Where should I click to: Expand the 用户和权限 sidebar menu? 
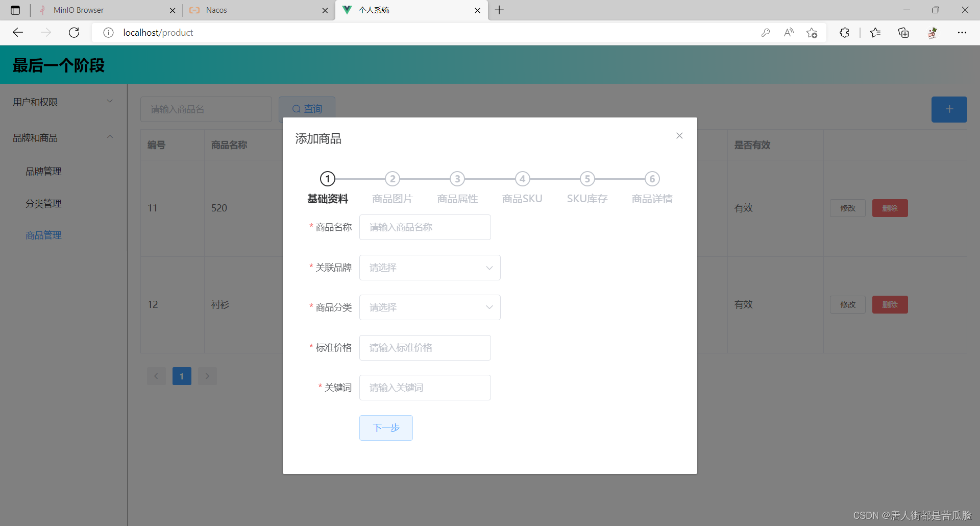63,102
